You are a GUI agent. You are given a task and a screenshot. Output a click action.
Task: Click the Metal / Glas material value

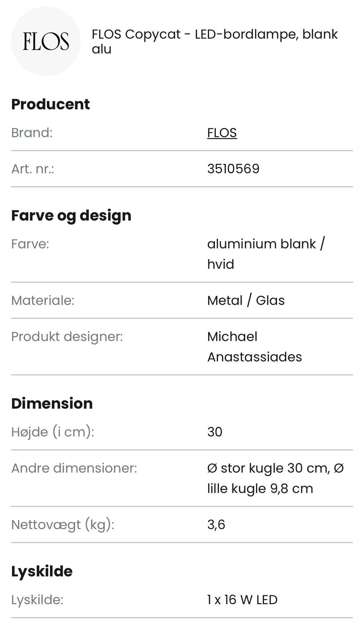pos(246,300)
